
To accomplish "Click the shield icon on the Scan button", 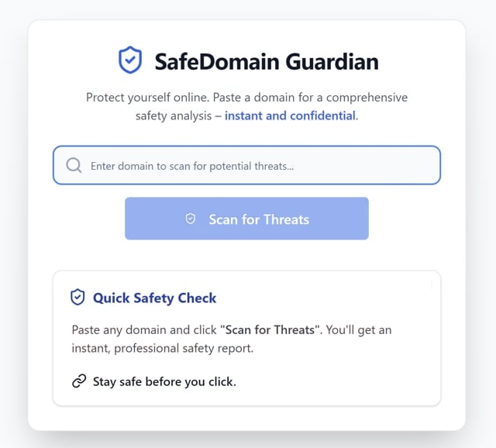I will (x=191, y=219).
